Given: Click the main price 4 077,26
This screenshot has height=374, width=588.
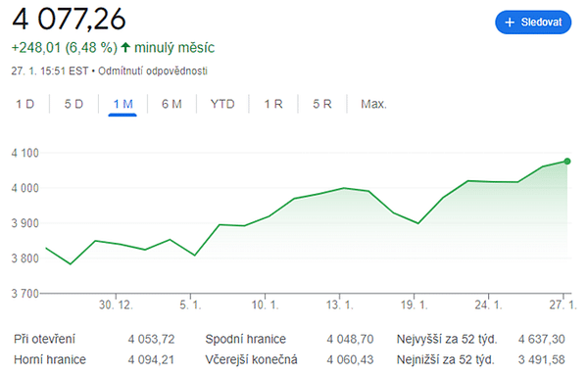Looking at the screenshot, I should (69, 19).
